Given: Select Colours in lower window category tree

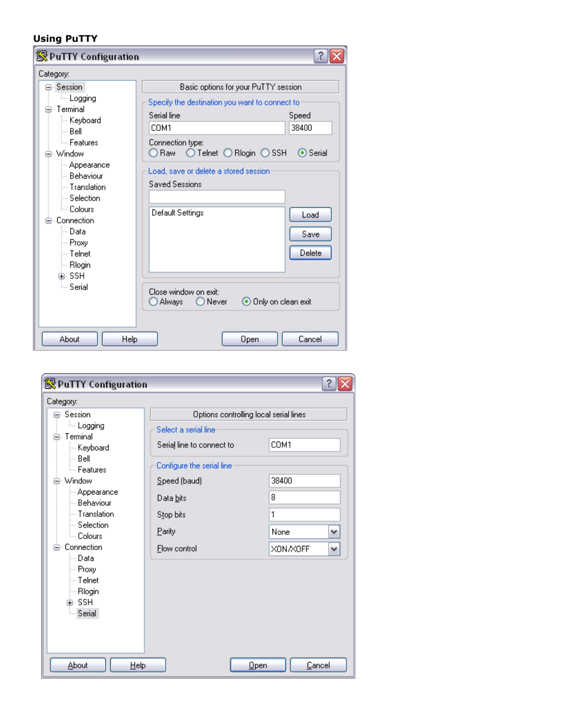Looking at the screenshot, I should 90,536.
